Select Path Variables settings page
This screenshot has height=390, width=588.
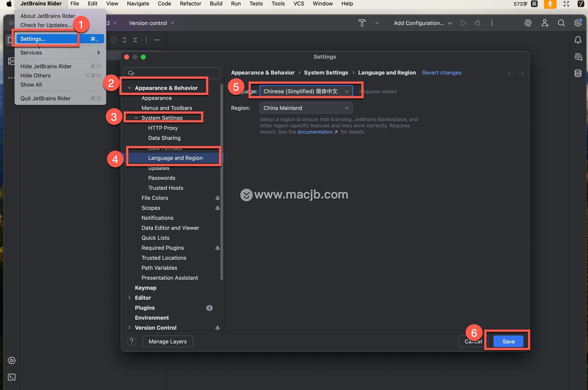159,268
